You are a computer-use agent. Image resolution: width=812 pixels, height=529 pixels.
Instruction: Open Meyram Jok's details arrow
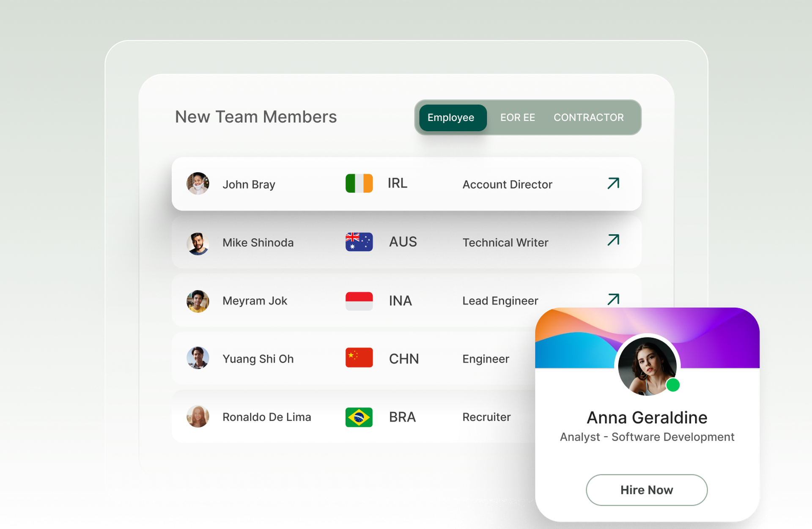pyautogui.click(x=613, y=299)
